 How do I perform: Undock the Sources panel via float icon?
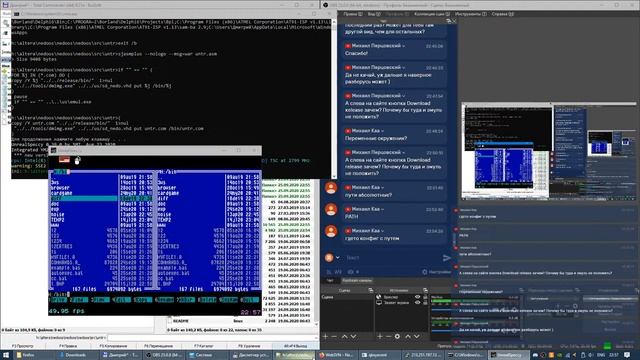coord(425,290)
